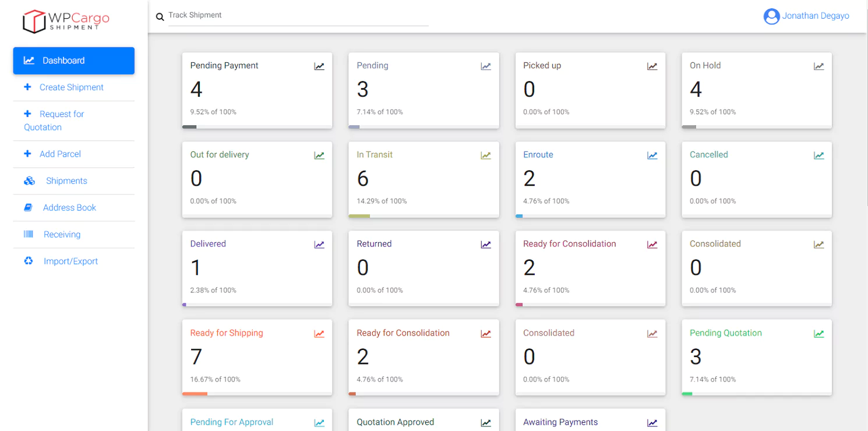Focus the Track Shipment search field
The height and width of the screenshot is (431, 868).
[297, 16]
